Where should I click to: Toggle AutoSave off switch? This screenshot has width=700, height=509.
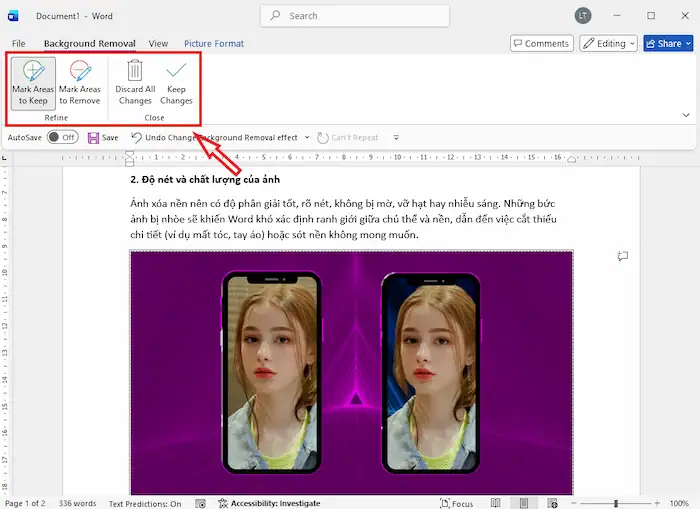[x=62, y=138]
